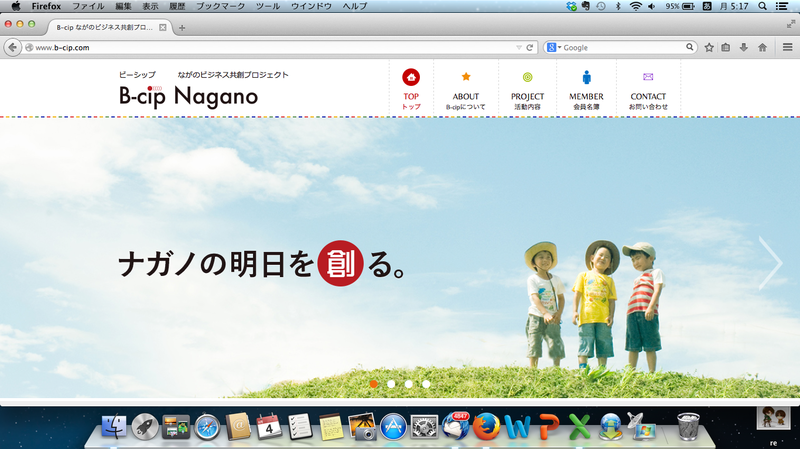Open Safari compass from the Dock
Viewport: 800px width, 449px height.
pyautogui.click(x=207, y=427)
